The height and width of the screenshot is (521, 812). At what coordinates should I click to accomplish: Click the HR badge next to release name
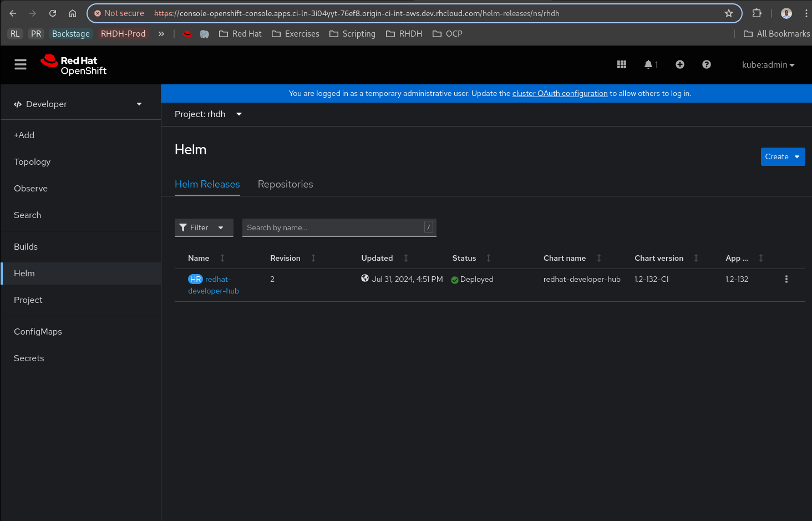pos(195,280)
